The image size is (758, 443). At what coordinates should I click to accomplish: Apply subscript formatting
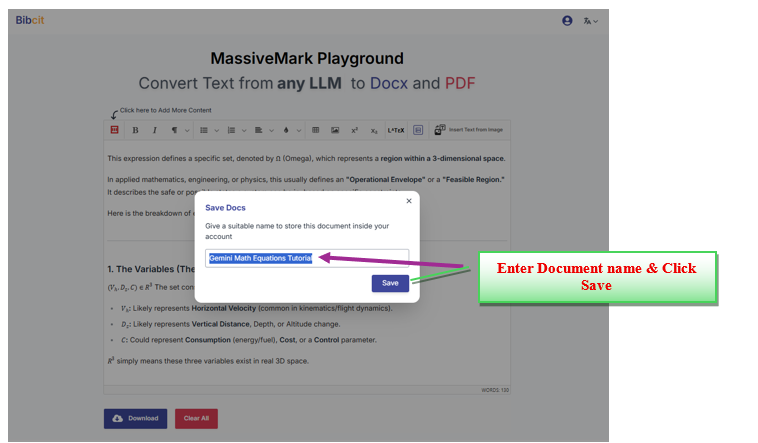(374, 130)
